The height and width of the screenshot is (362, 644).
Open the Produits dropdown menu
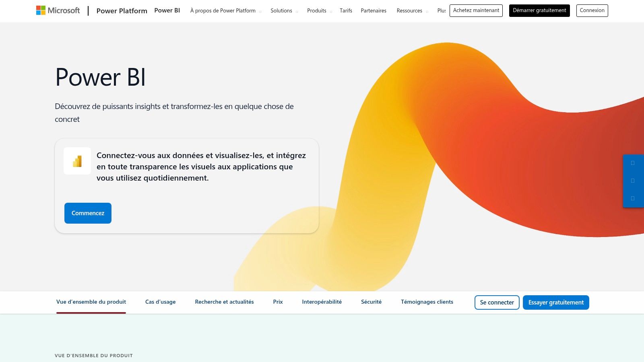pyautogui.click(x=317, y=10)
